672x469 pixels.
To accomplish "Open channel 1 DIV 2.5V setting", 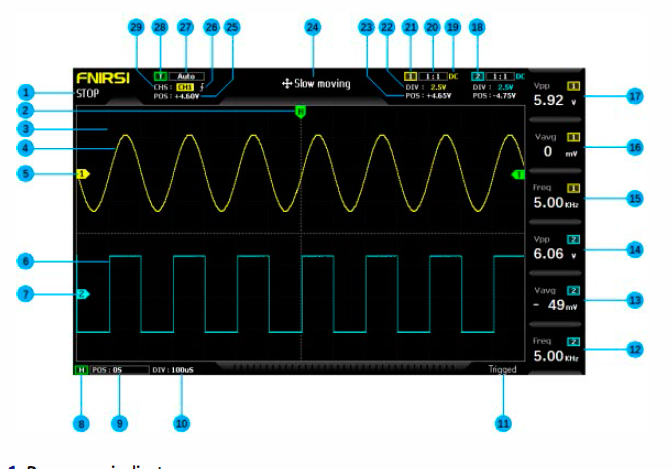I will click(x=427, y=87).
